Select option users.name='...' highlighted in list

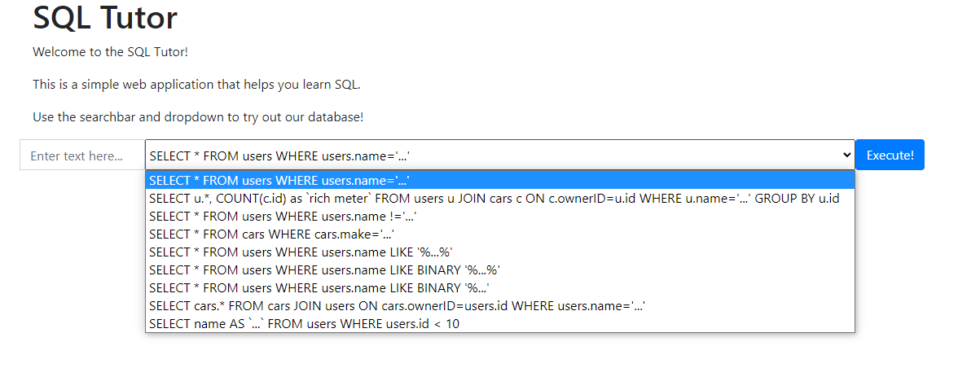[500, 180]
